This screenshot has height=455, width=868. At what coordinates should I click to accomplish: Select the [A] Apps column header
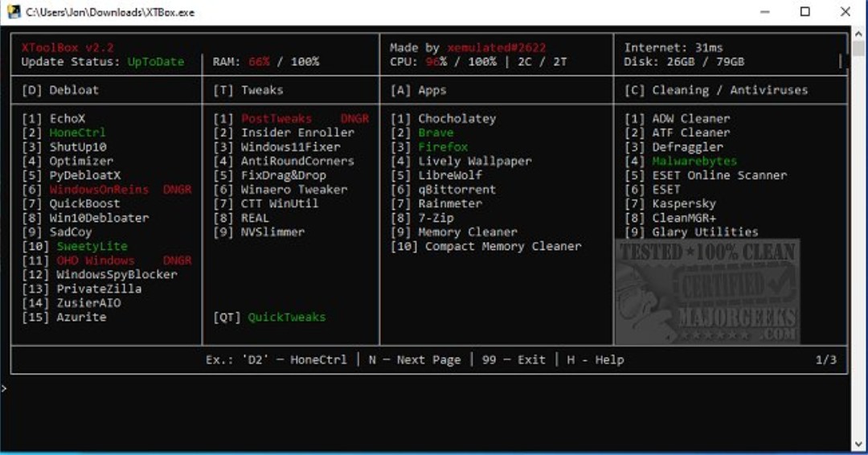click(419, 90)
